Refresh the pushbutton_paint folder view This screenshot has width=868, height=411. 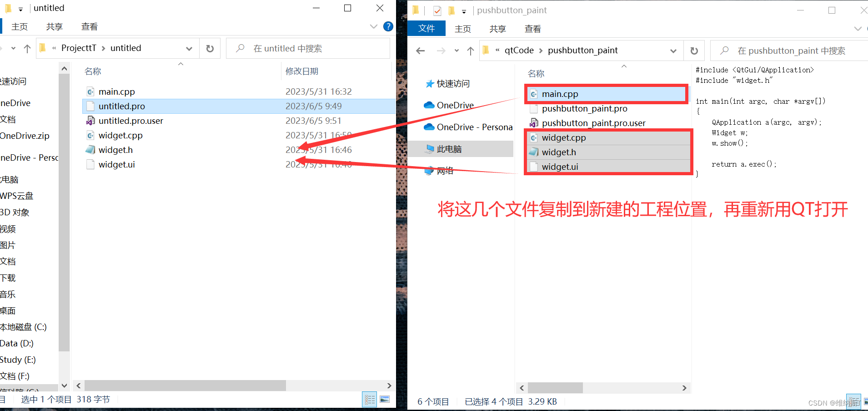[x=693, y=50]
